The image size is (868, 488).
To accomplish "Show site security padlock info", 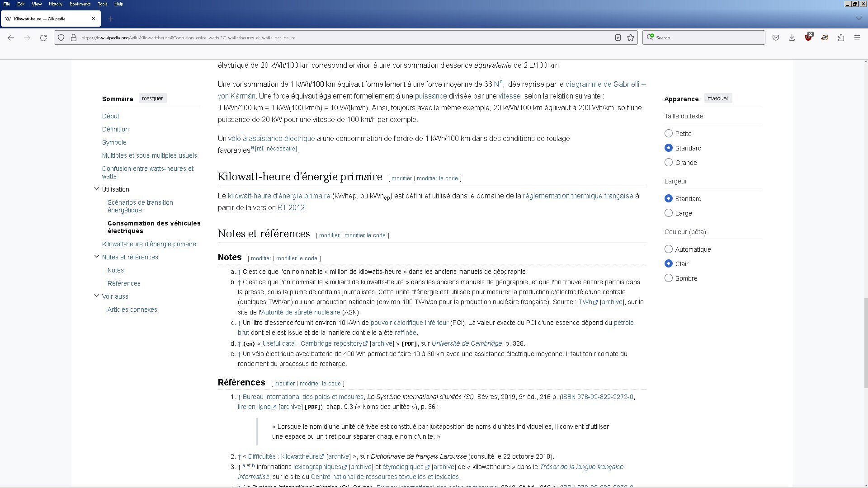I will point(73,38).
